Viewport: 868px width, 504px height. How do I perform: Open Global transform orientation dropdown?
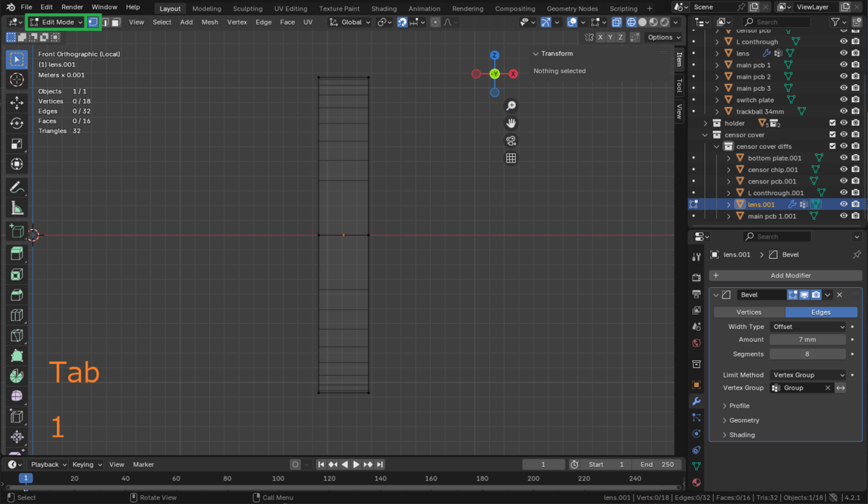pyautogui.click(x=350, y=22)
